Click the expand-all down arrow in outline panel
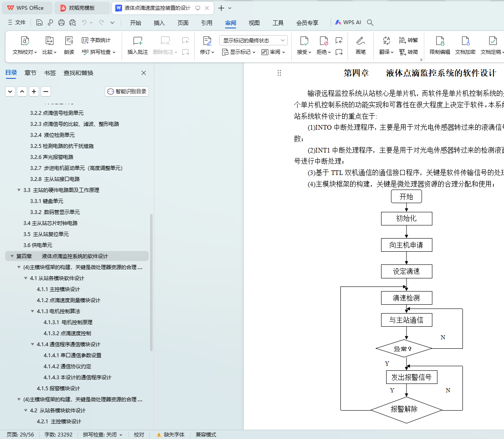This screenshot has width=504, height=439. [10, 91]
